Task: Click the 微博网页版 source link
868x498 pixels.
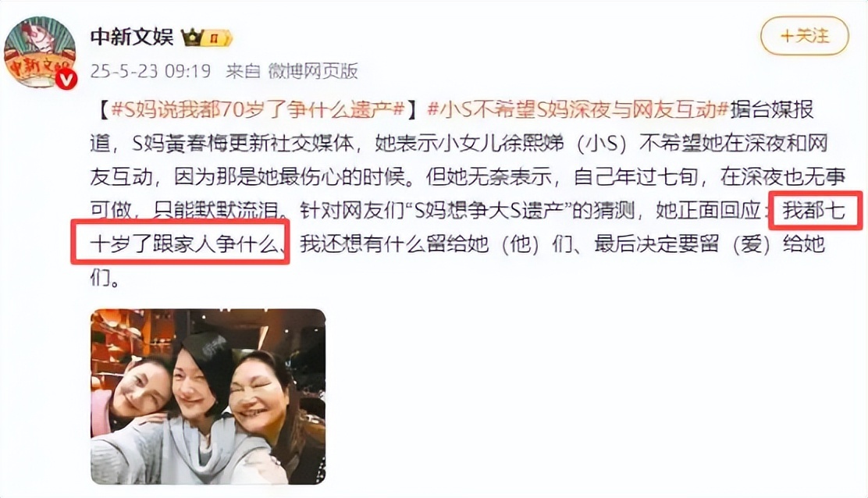Action: [313, 71]
